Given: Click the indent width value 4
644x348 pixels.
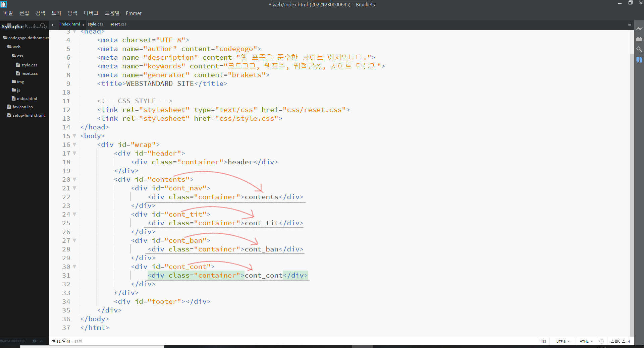Looking at the screenshot, I should coord(629,341).
